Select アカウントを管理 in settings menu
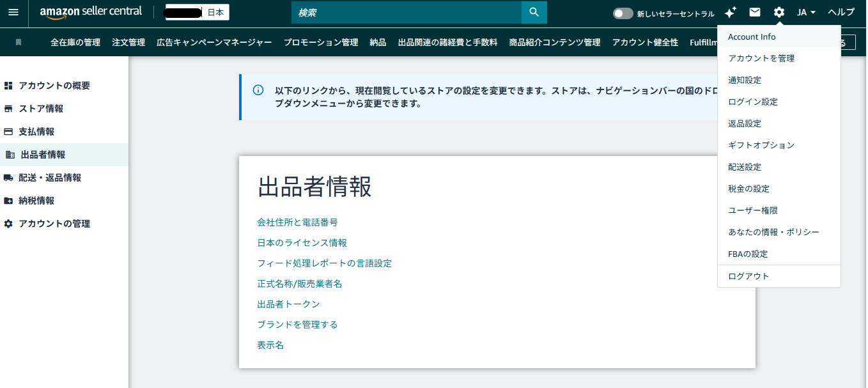This screenshot has width=868, height=388. click(x=779, y=58)
